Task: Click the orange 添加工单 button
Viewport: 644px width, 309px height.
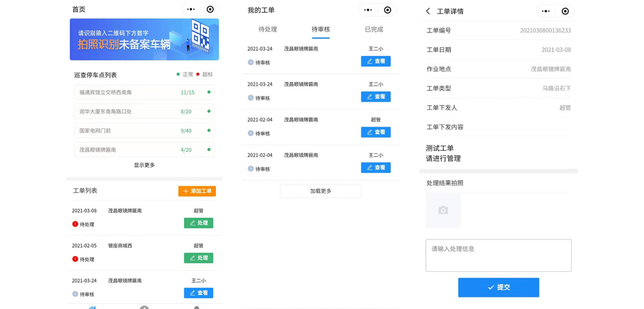Action: click(197, 191)
